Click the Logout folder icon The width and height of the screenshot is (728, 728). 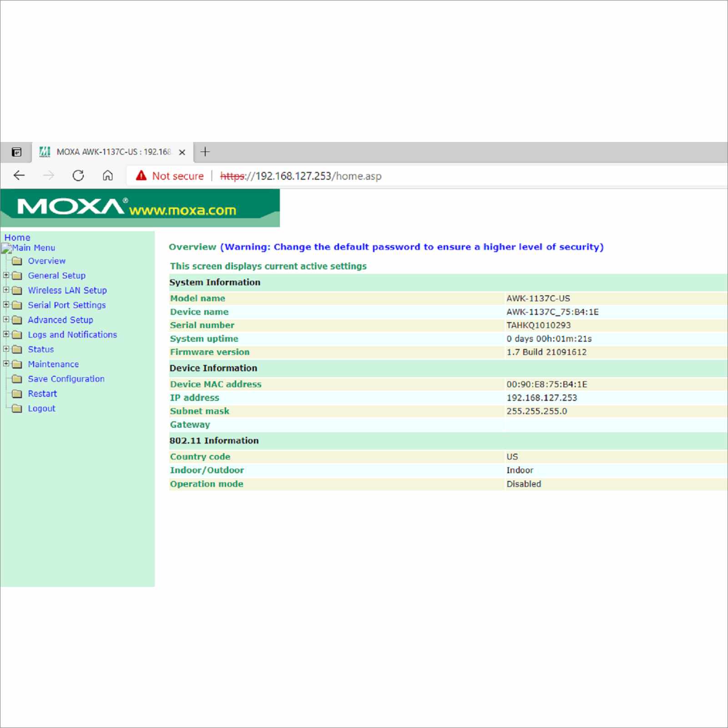click(17, 408)
